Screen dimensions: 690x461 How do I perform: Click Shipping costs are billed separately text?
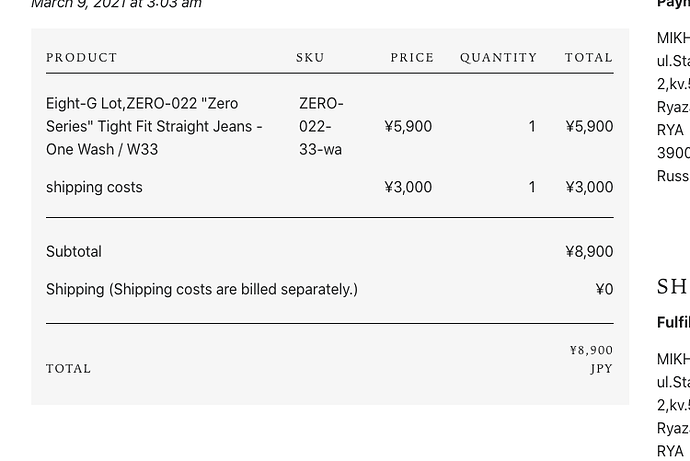point(234,289)
